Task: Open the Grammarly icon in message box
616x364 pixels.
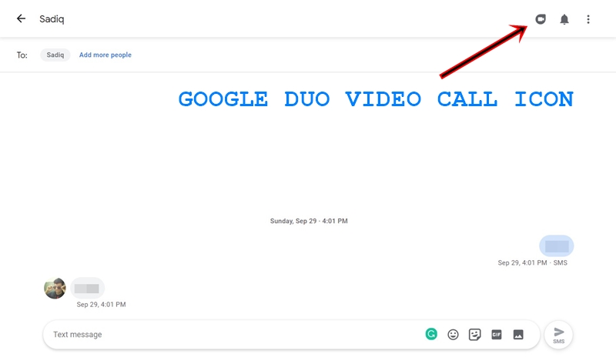Action: point(431,334)
